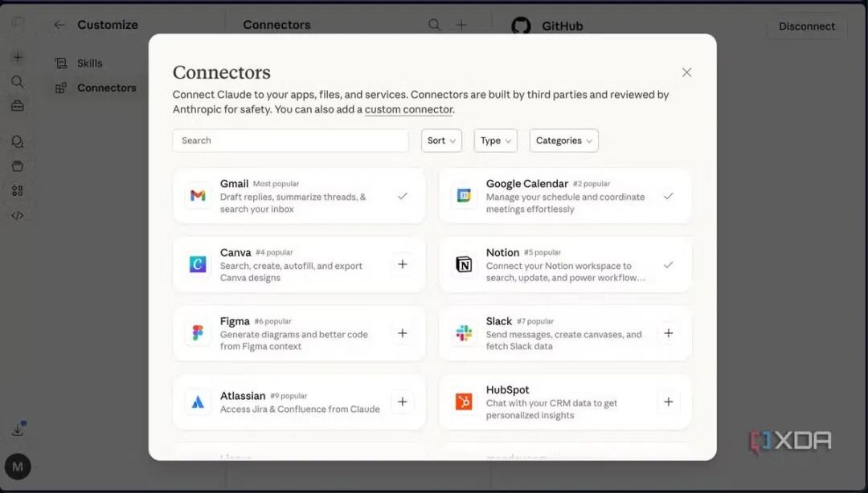
Task: Add the Slack connector with plus button
Action: click(x=668, y=332)
